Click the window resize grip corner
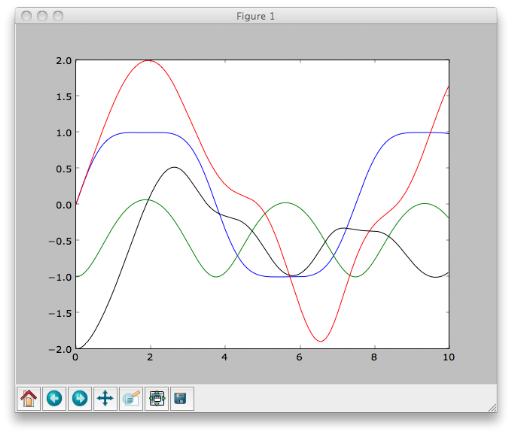Screen dimensions: 512x435 [492, 408]
